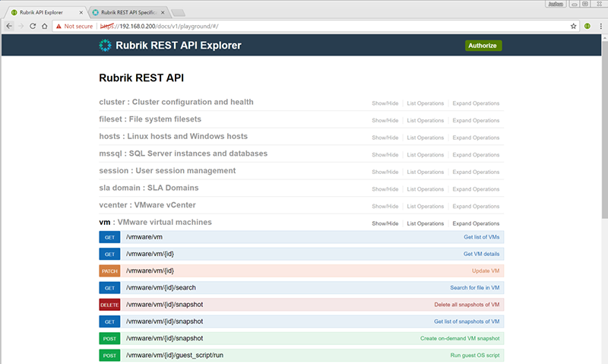
Task: Click the Authorize button
Action: (483, 46)
